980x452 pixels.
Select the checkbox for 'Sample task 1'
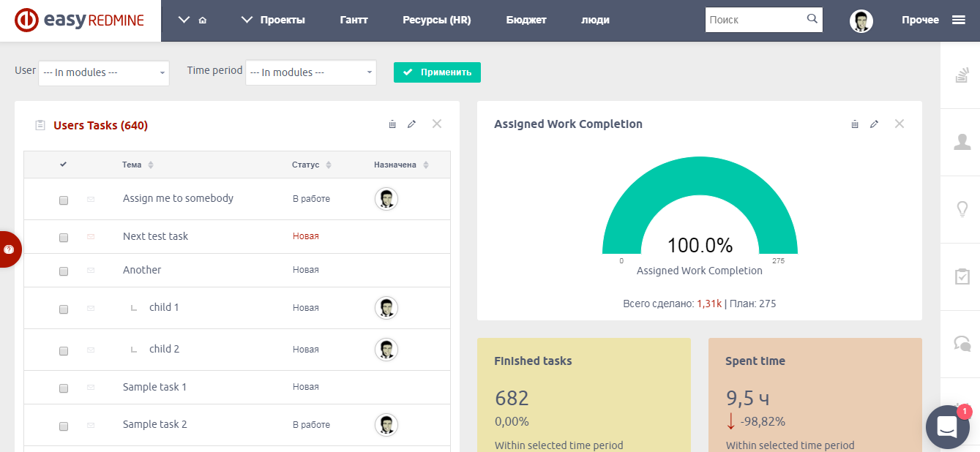(x=64, y=387)
